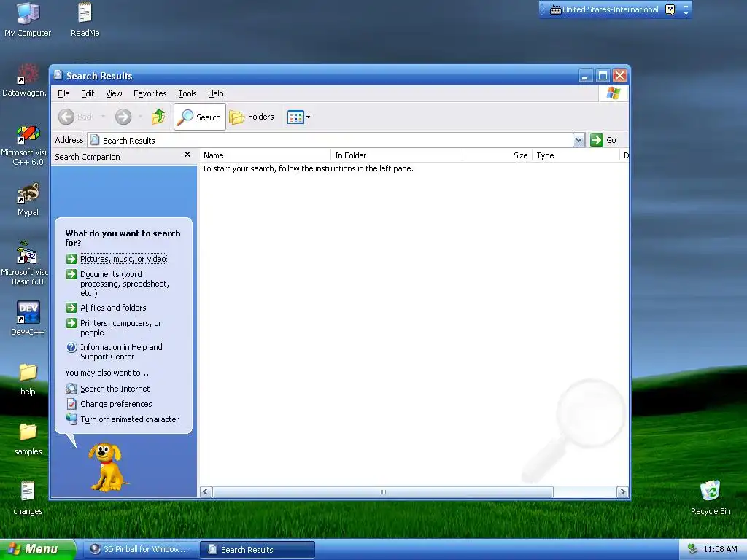Open Information in Help and Support Center

[x=121, y=351]
